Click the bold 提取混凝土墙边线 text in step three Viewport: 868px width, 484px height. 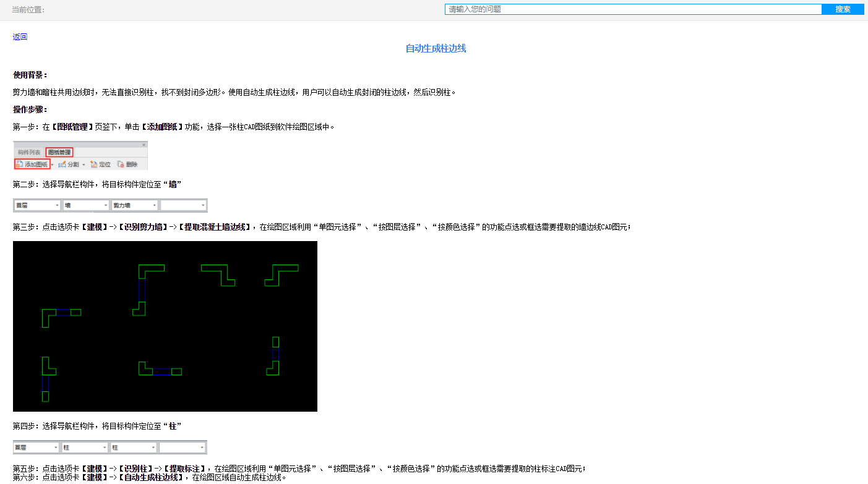(216, 227)
